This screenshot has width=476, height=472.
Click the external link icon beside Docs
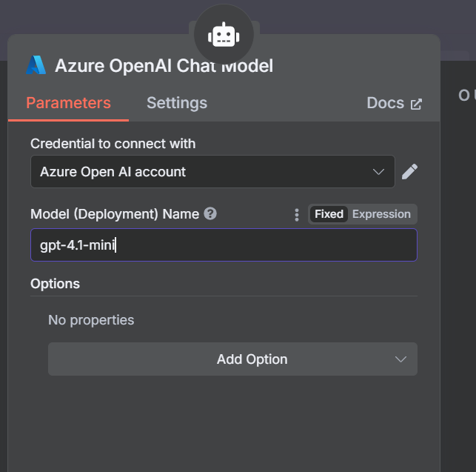tap(417, 104)
